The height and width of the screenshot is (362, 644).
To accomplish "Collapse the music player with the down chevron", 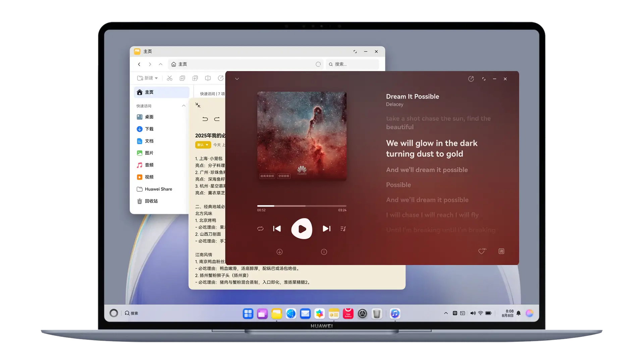I will [237, 79].
